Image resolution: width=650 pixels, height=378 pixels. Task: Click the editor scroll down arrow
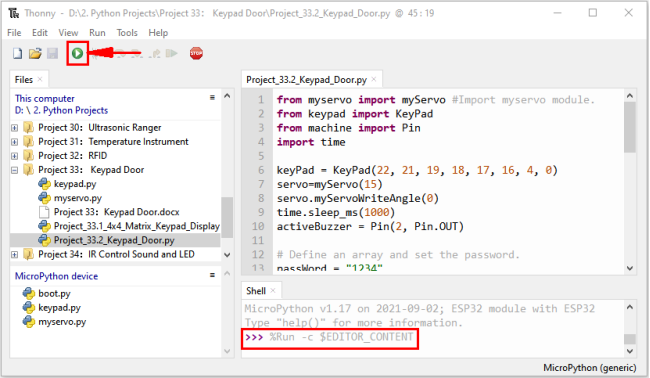pos(630,268)
